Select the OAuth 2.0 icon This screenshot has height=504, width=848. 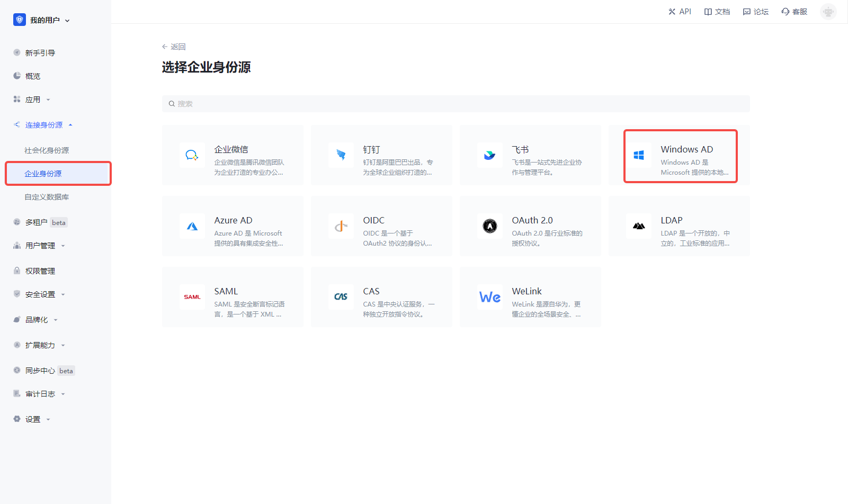(x=490, y=226)
